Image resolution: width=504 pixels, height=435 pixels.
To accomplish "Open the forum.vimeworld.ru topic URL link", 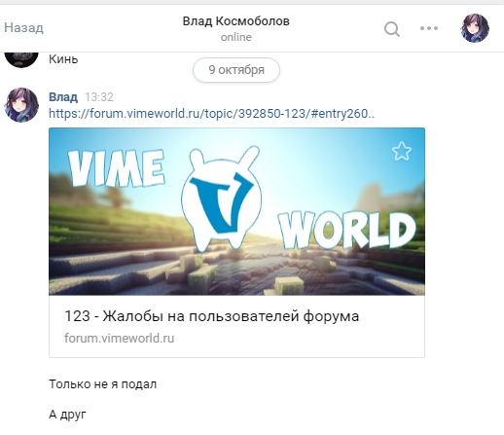I will click(211, 114).
